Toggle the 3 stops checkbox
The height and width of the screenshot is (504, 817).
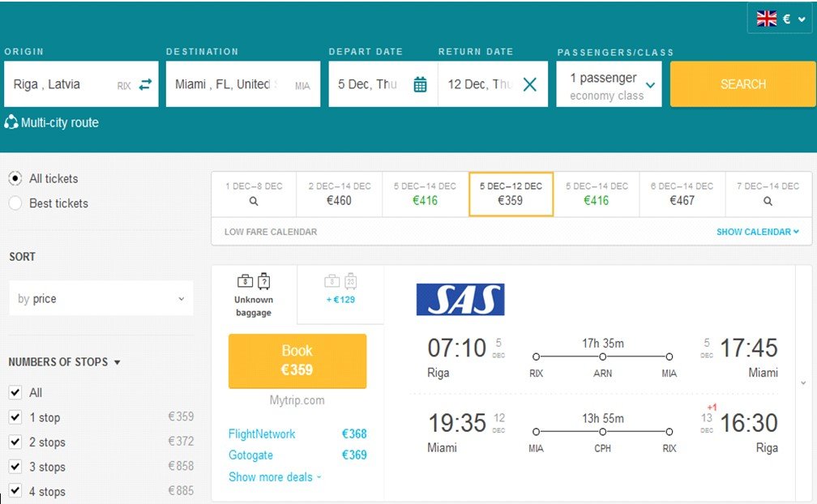click(x=15, y=467)
